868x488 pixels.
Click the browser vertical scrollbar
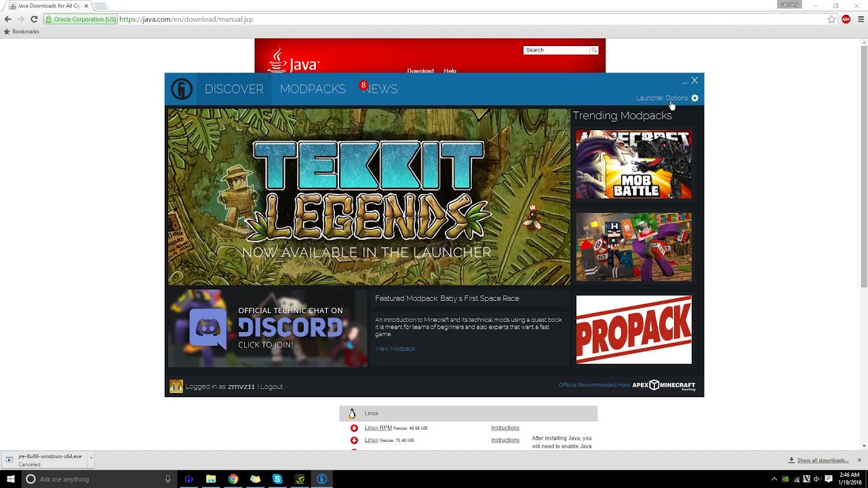tap(864, 164)
